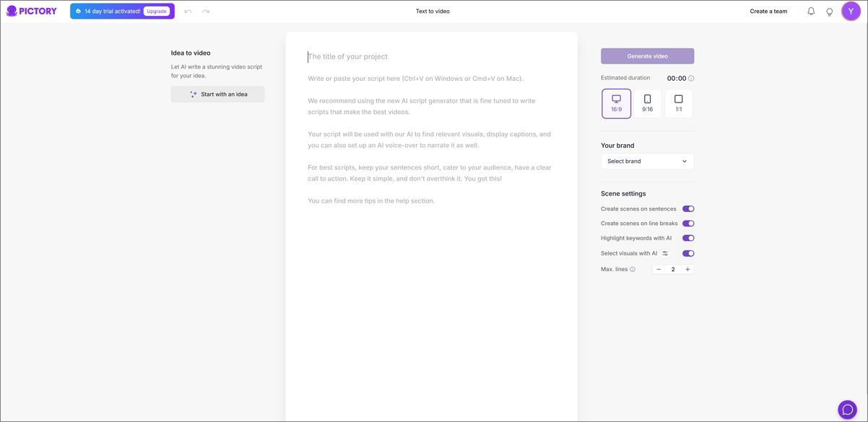The image size is (868, 422).
Task: Expand the Select brand dropdown
Action: click(x=647, y=162)
